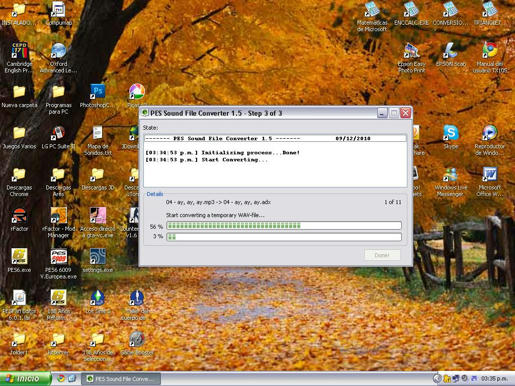Click the Inicio start button

[x=25, y=379]
